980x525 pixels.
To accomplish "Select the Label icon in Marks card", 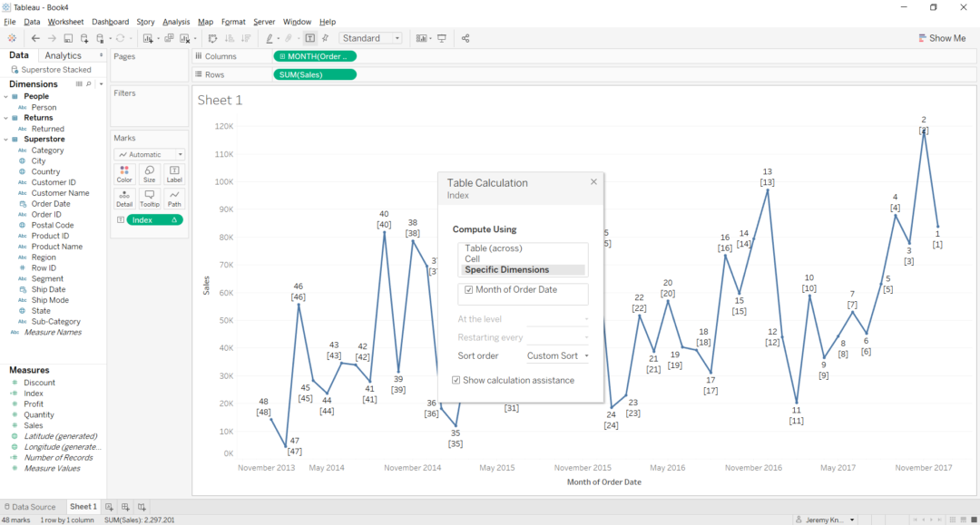I will pos(174,173).
